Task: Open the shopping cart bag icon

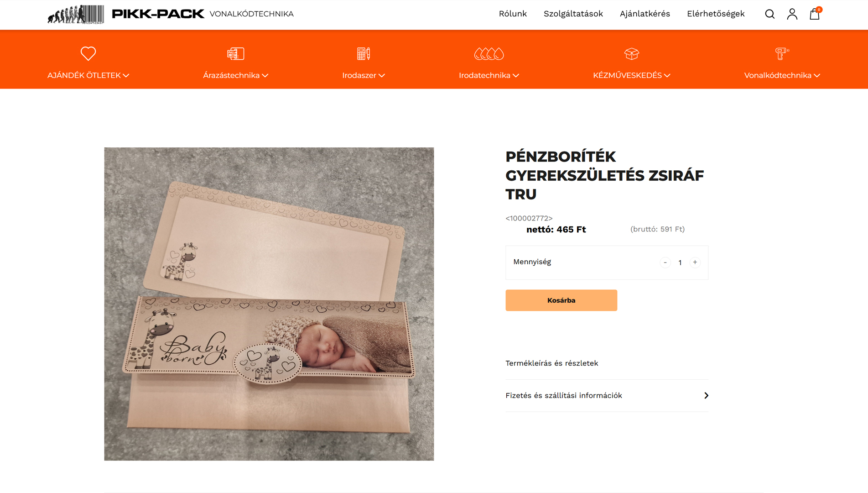Action: coord(815,14)
